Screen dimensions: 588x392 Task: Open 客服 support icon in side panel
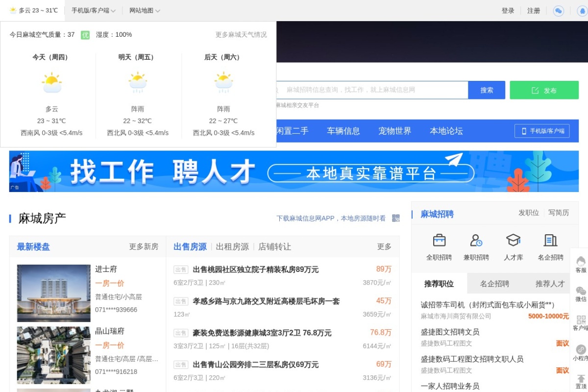pyautogui.click(x=581, y=261)
